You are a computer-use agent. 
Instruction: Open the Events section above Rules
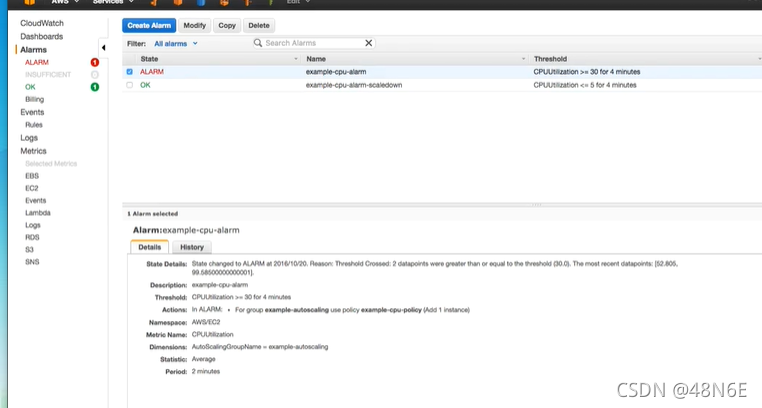point(32,112)
